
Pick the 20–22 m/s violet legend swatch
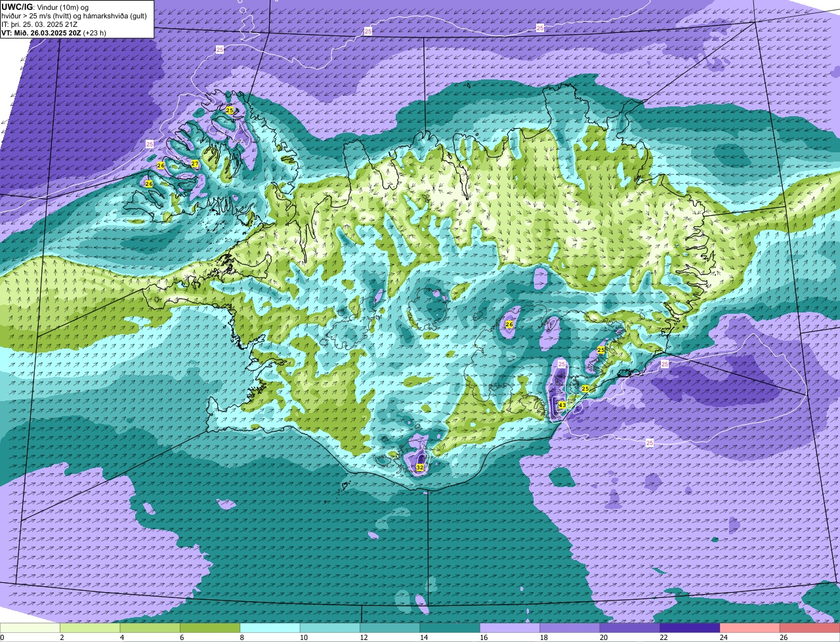[x=630, y=628]
